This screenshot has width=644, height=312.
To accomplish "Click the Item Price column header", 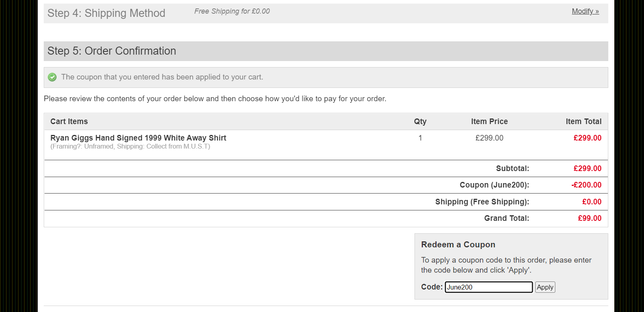I will tap(489, 121).
